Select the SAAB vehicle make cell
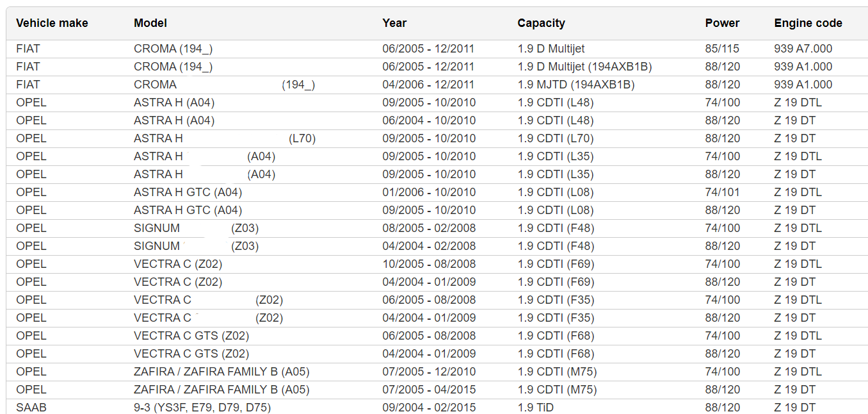 tap(31, 407)
